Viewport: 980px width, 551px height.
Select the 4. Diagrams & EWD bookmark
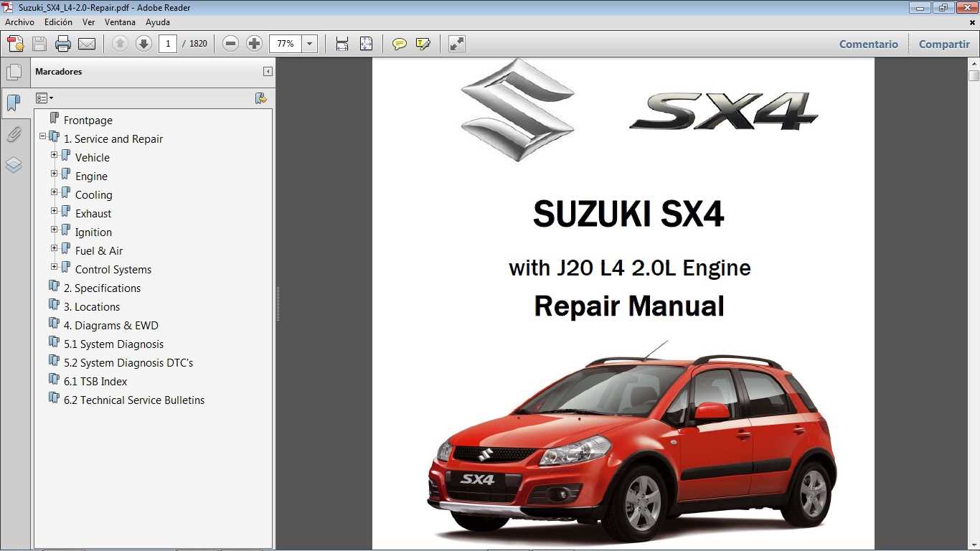coord(111,326)
